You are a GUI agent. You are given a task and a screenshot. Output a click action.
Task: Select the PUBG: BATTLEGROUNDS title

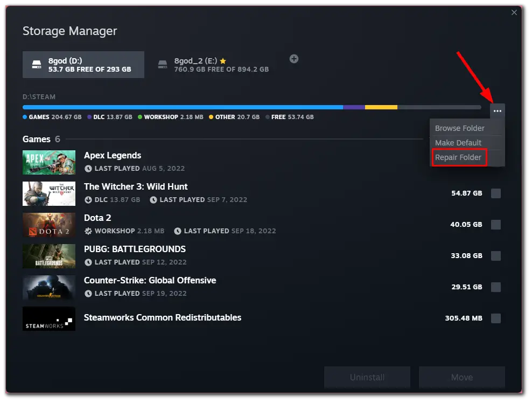pos(135,249)
